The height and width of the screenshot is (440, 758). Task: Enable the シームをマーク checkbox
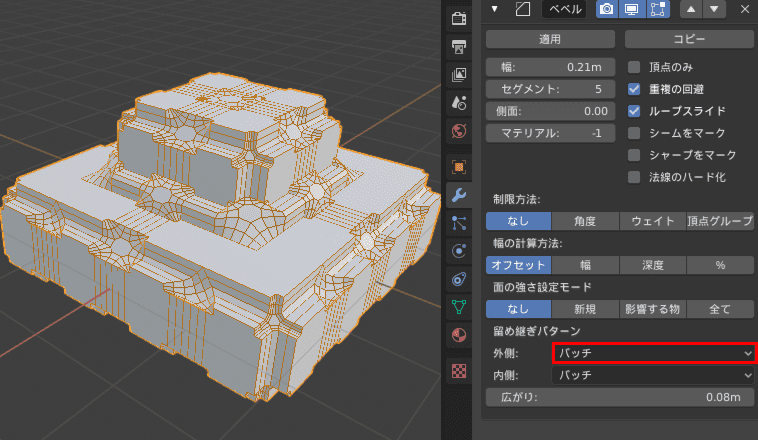634,133
